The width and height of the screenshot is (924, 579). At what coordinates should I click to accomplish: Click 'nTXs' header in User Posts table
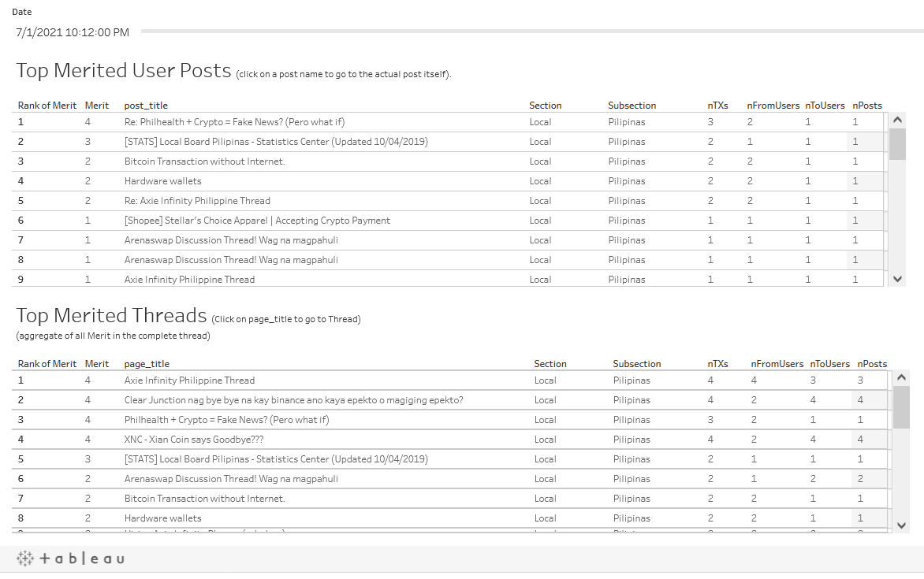click(717, 106)
